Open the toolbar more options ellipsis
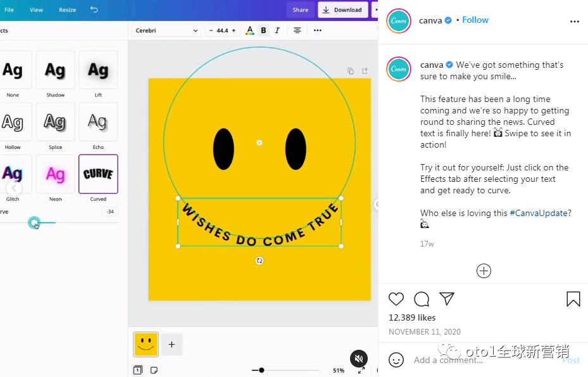The image size is (588, 377). click(318, 30)
